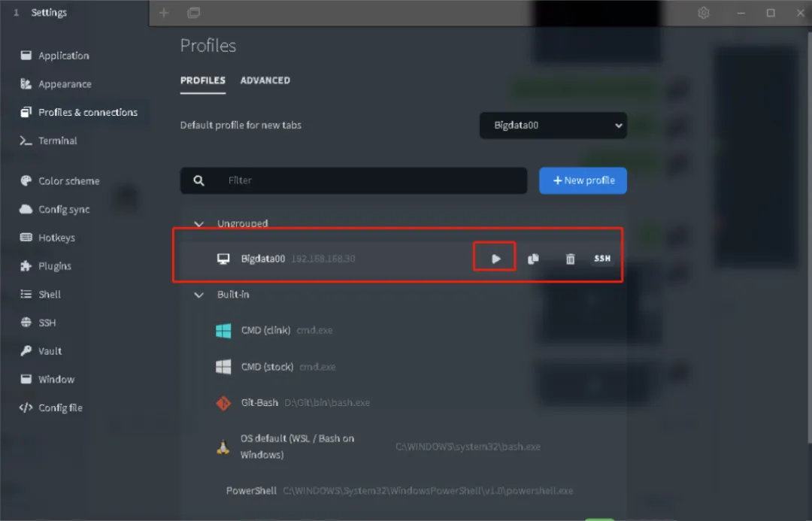Click the vertical scrollbar on right edge
812x521 pixels.
809,238
